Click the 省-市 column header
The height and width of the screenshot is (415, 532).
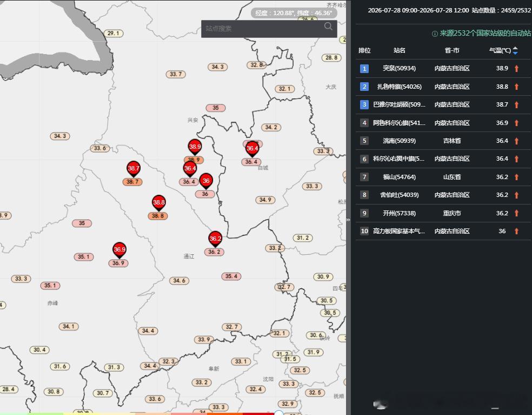(452, 50)
